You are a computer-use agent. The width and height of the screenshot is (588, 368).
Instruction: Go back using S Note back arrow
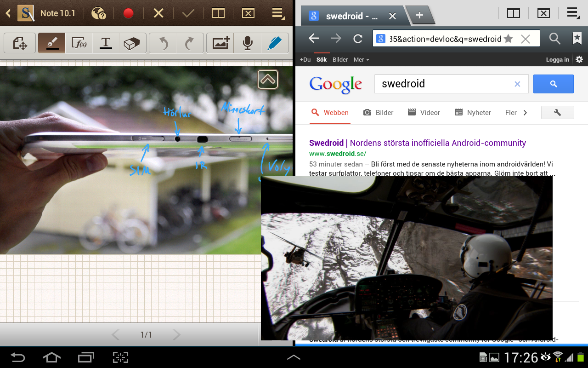click(x=8, y=13)
